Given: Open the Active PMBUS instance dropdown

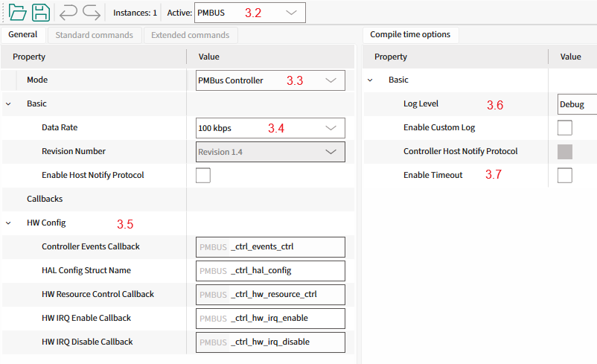Looking at the screenshot, I should click(250, 13).
